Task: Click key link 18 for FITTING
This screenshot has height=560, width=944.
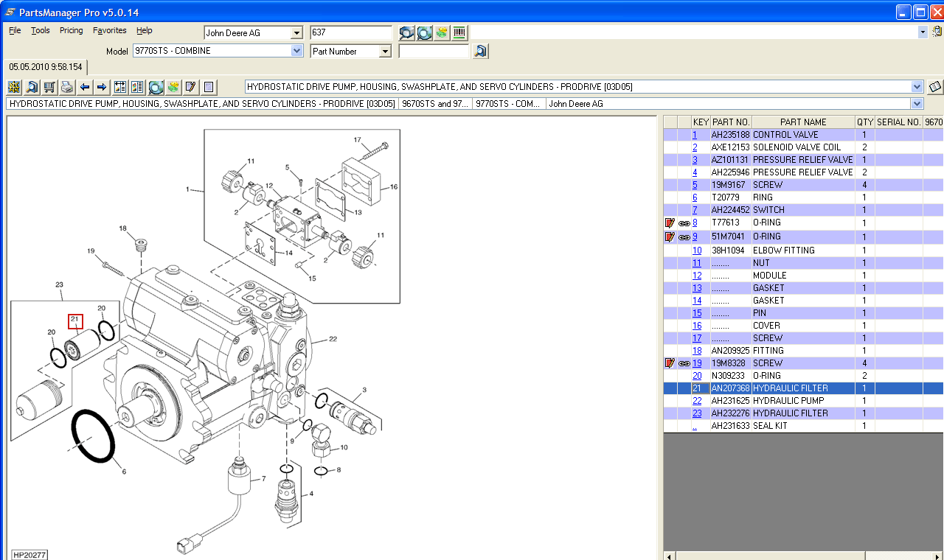Action: point(697,351)
